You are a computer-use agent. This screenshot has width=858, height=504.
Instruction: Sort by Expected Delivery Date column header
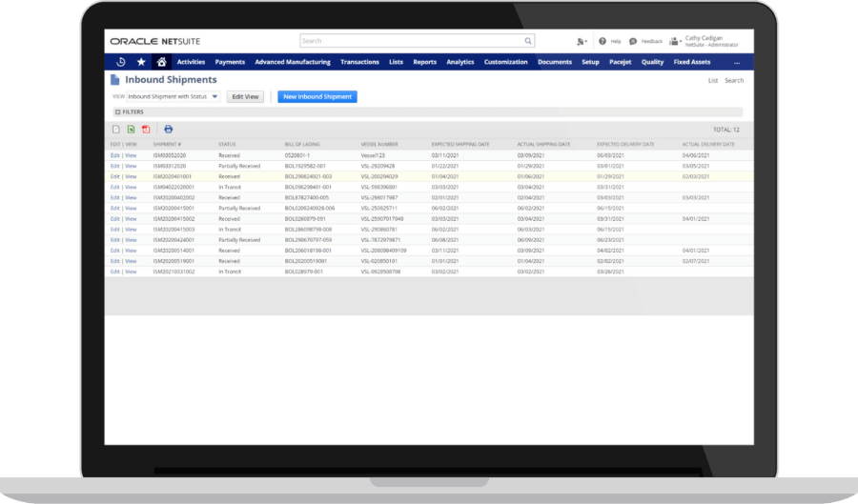click(x=625, y=144)
